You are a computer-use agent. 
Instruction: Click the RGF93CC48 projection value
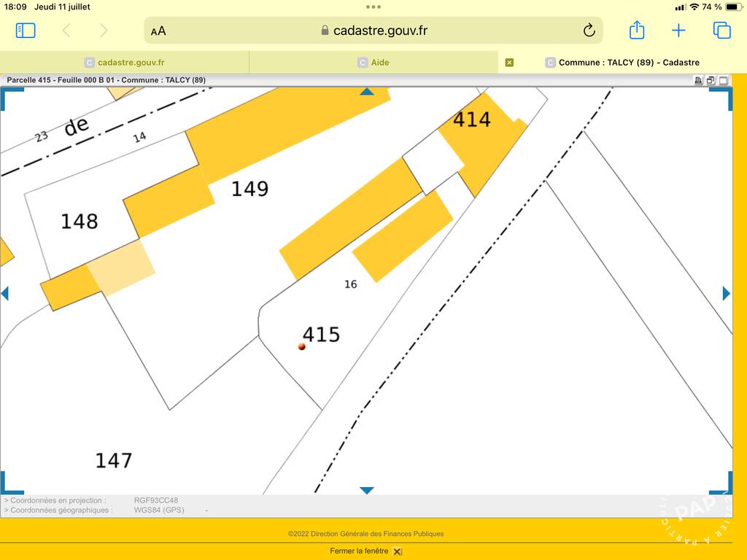click(x=156, y=500)
